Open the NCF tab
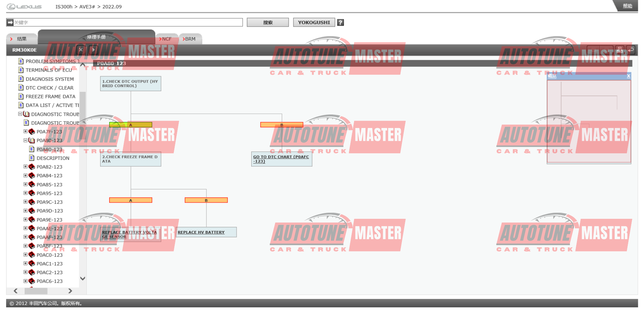The width and height of the screenshot is (644, 311). 167,39
